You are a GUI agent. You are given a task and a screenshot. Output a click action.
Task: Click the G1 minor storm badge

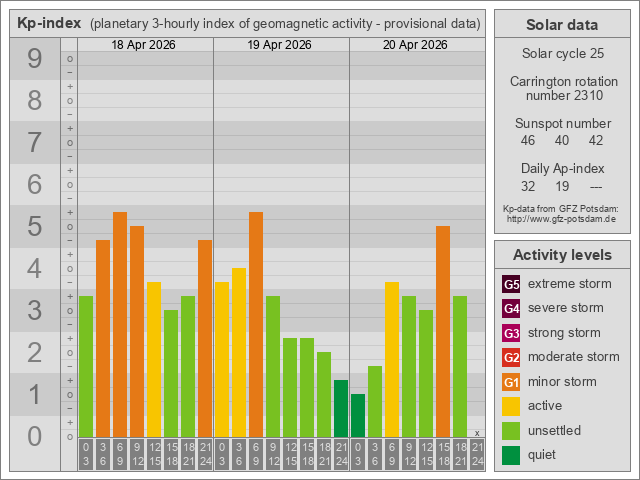click(511, 382)
